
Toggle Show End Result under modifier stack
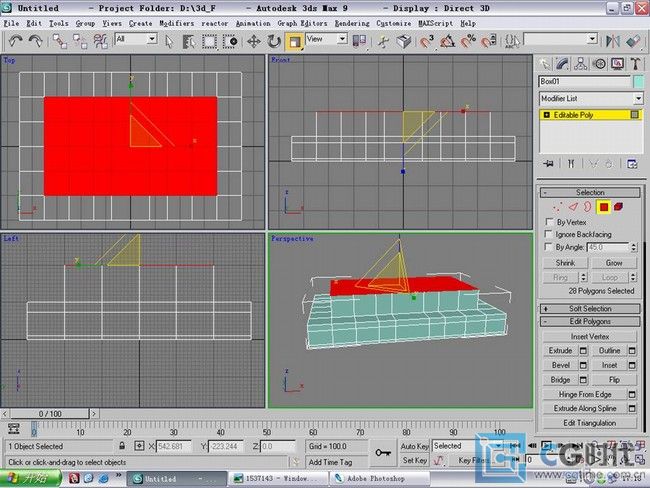coord(571,164)
